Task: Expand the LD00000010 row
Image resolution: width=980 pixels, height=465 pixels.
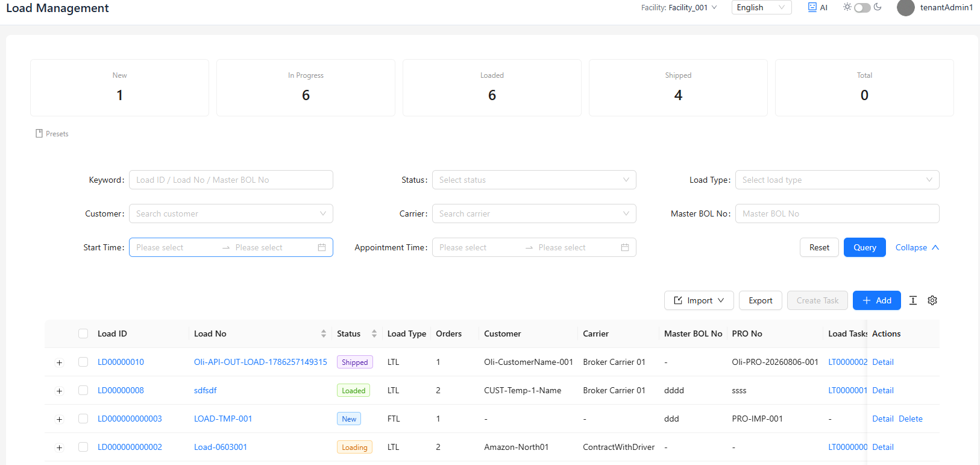Action: (x=59, y=362)
